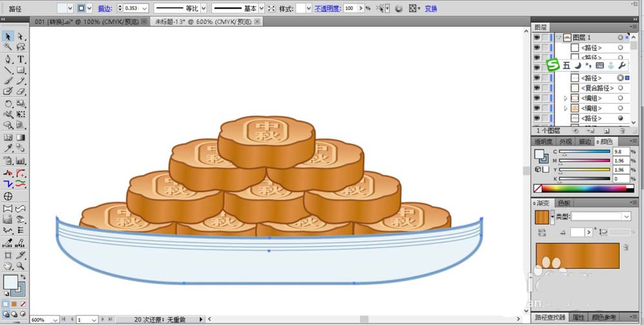Click the Sogou input method S icon

554,65
